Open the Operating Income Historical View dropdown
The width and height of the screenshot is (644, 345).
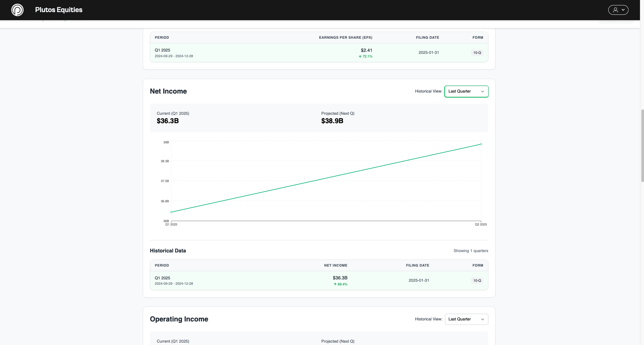[x=466, y=319]
